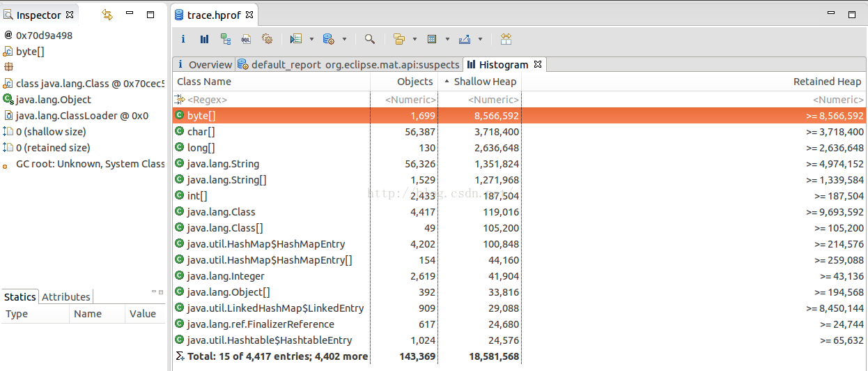Sort by the Objects column header
Image resolution: width=868 pixels, height=371 pixels.
click(414, 82)
